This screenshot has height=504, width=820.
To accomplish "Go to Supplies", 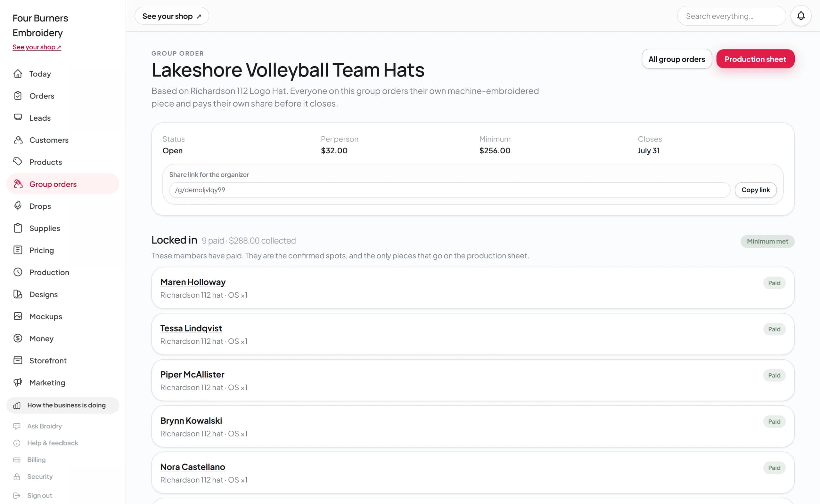I will tap(63, 228).
